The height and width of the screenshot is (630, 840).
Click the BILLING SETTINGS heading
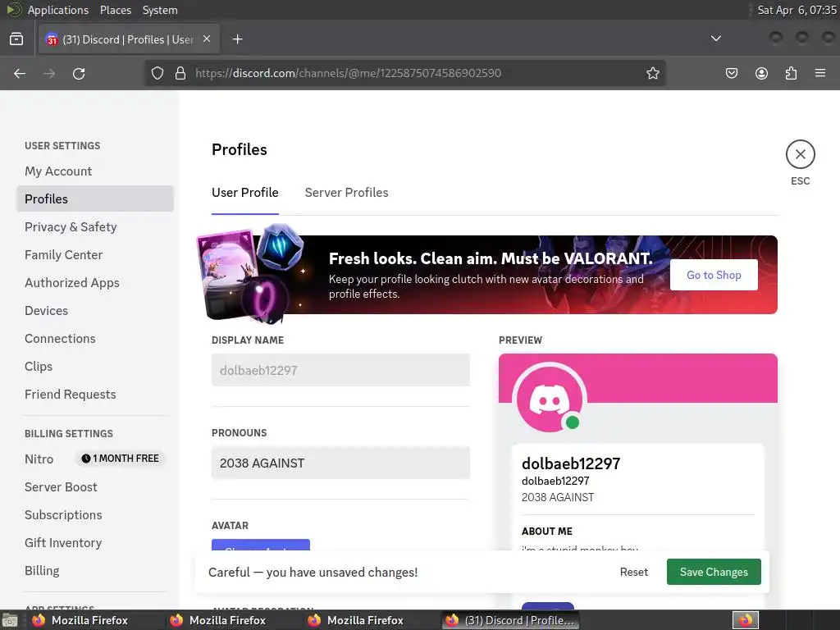(69, 433)
